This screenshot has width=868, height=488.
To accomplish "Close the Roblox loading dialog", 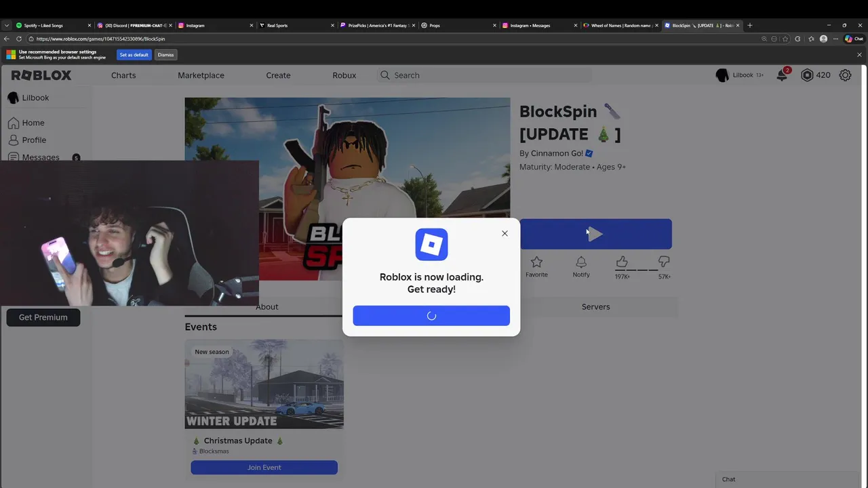I will tap(505, 233).
